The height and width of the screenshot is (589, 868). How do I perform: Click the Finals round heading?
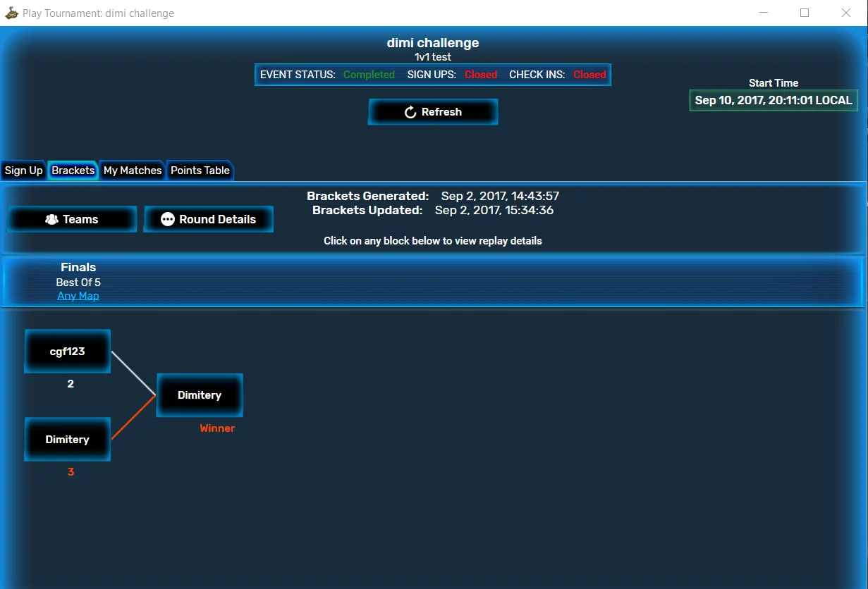[x=78, y=268]
